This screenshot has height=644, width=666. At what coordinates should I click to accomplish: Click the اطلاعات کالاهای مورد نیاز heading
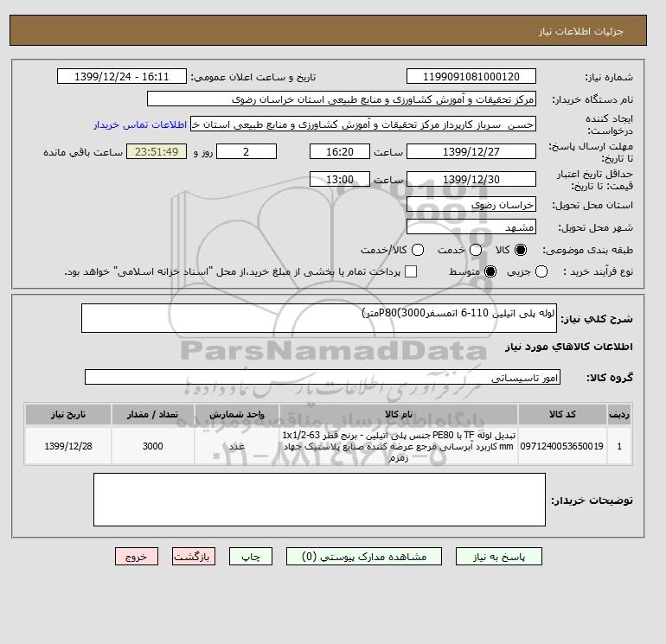[x=569, y=347]
